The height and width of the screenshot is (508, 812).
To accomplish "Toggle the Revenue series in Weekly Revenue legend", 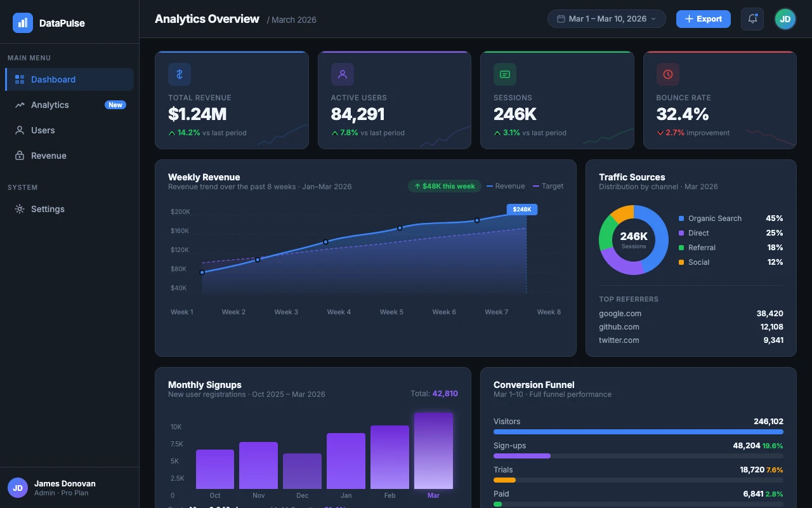I will pos(506,186).
